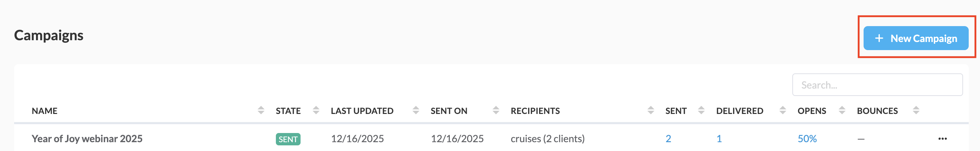
Task: Open the three-dot row actions menu
Action: pos(942,139)
